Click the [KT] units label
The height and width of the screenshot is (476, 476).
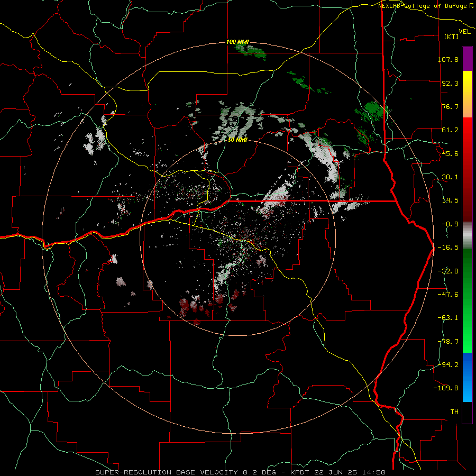pyautogui.click(x=452, y=36)
